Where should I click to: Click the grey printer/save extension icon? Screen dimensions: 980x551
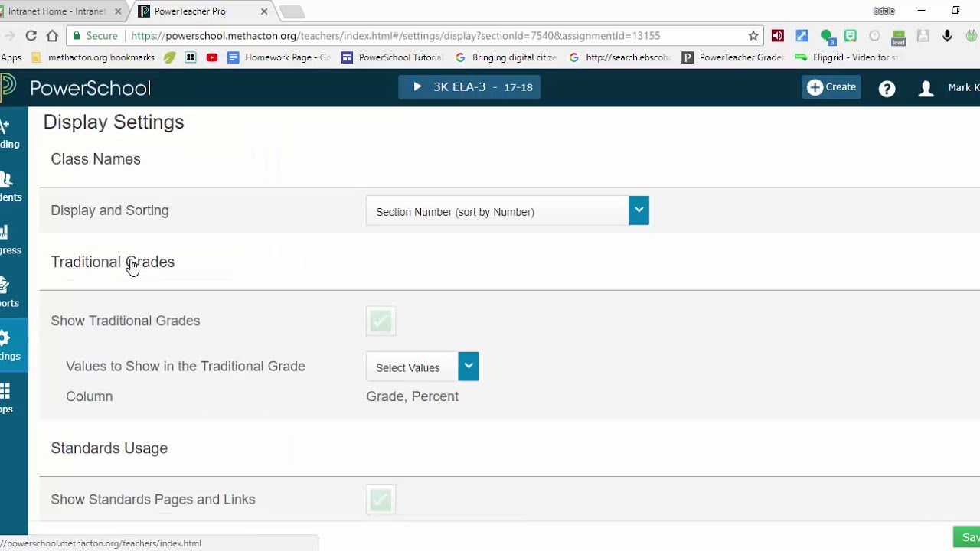(x=923, y=35)
